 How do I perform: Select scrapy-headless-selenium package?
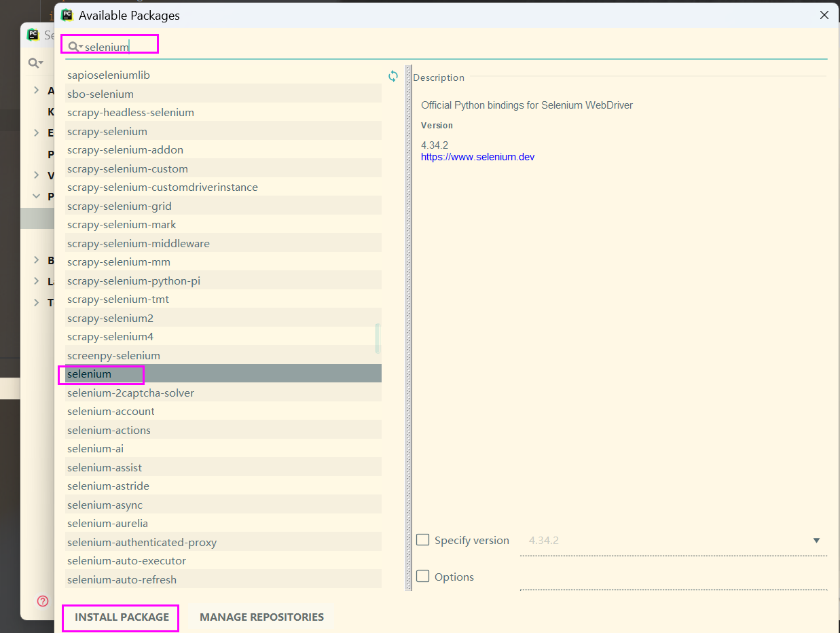click(223, 112)
